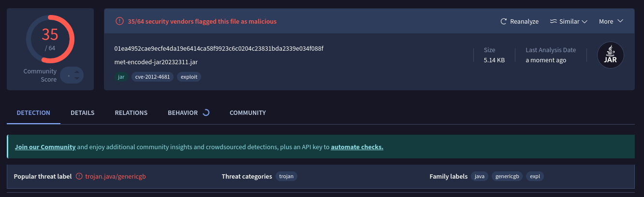This screenshot has height=197, width=644.
Task: Switch to the Details tab
Action: click(x=82, y=113)
